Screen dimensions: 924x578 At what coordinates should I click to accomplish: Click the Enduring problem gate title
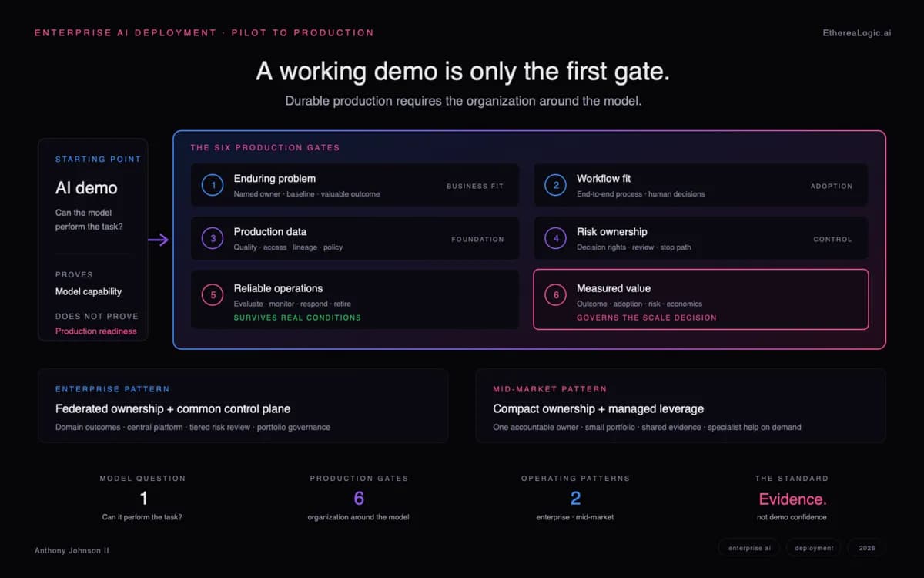coord(275,179)
